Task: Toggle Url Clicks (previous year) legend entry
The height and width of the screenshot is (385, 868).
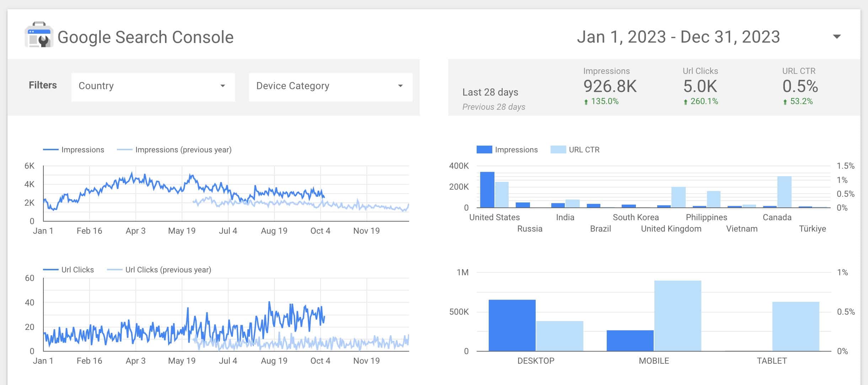Action: [x=159, y=270]
